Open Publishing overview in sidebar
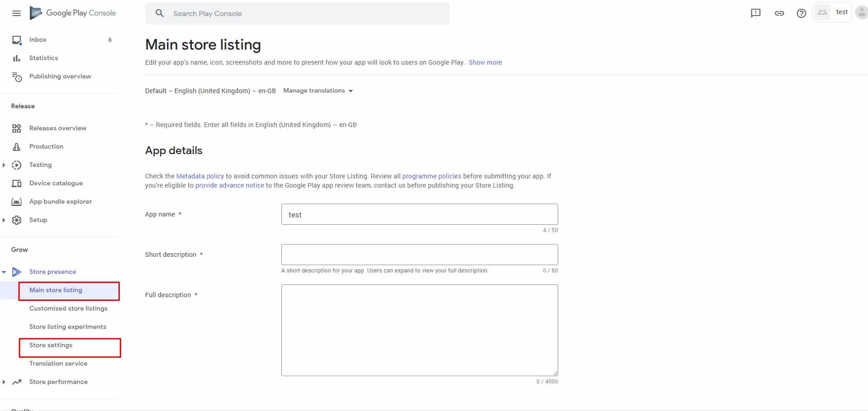The width and height of the screenshot is (868, 411). [x=60, y=77]
